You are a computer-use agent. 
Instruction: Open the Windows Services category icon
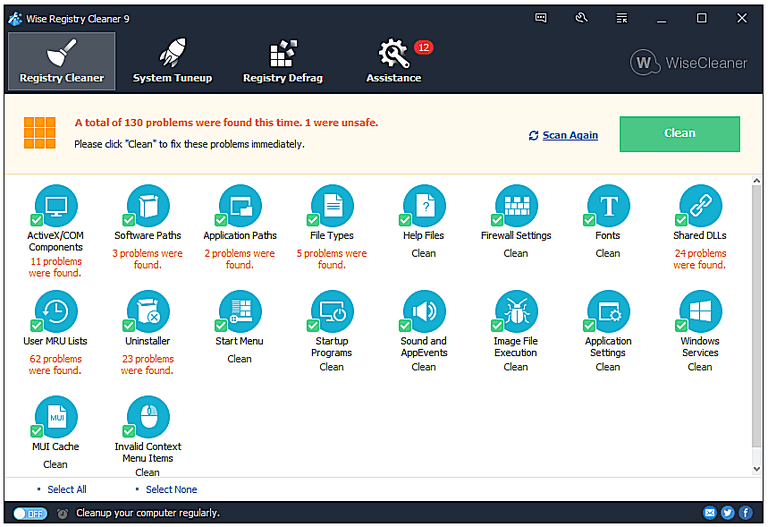701,311
